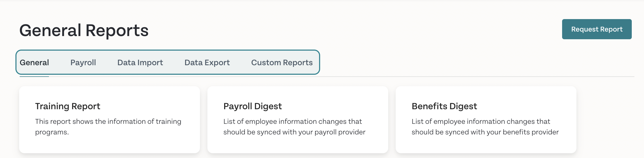The image size is (644, 158).
Task: Go to the Data Export tab
Action: tap(207, 63)
